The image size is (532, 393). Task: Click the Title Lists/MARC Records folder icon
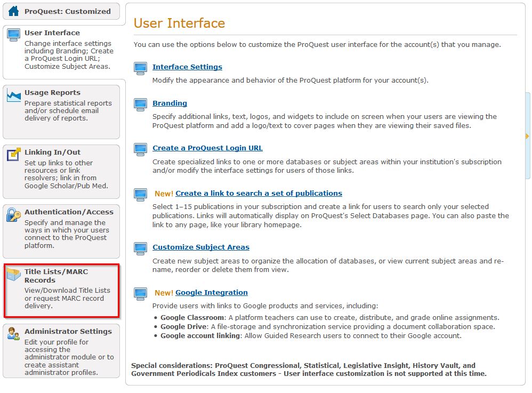[x=13, y=275]
